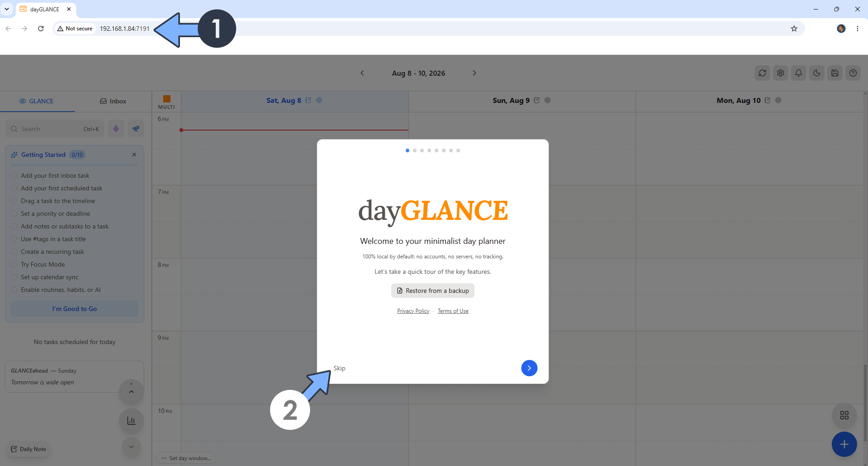This screenshot has height=466, width=868.
Task: Check off Try Focus Mode
Action: 14,264
